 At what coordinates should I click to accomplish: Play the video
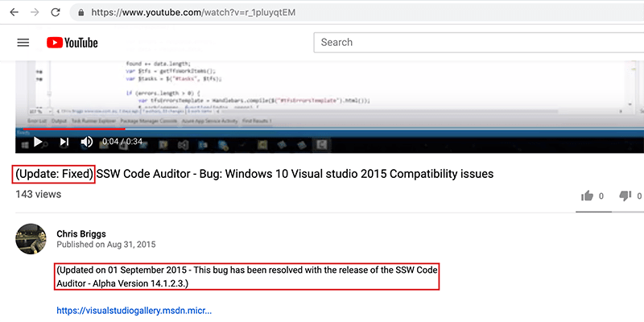(37, 142)
